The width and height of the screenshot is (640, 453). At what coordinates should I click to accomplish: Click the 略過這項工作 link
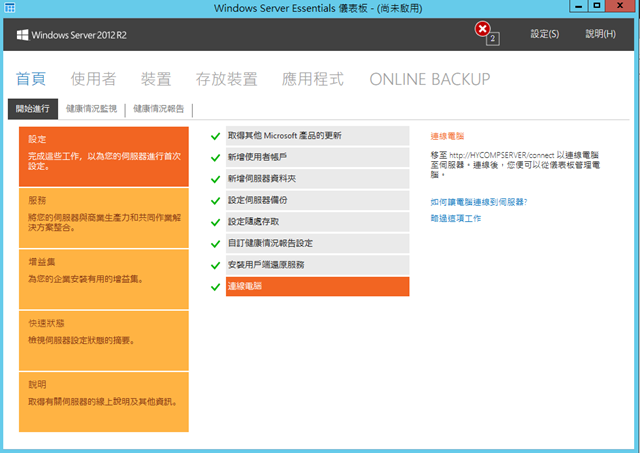click(x=456, y=218)
